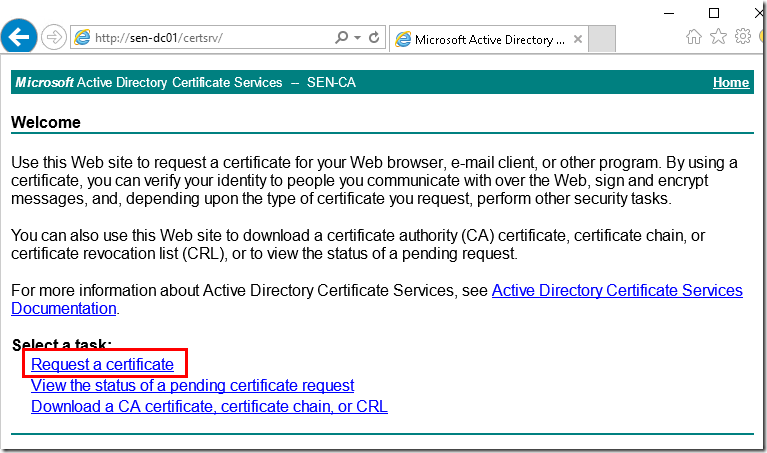Open View the status of a pending certificate request
Screen dimensions: 767x453
pyautogui.click(x=192, y=385)
